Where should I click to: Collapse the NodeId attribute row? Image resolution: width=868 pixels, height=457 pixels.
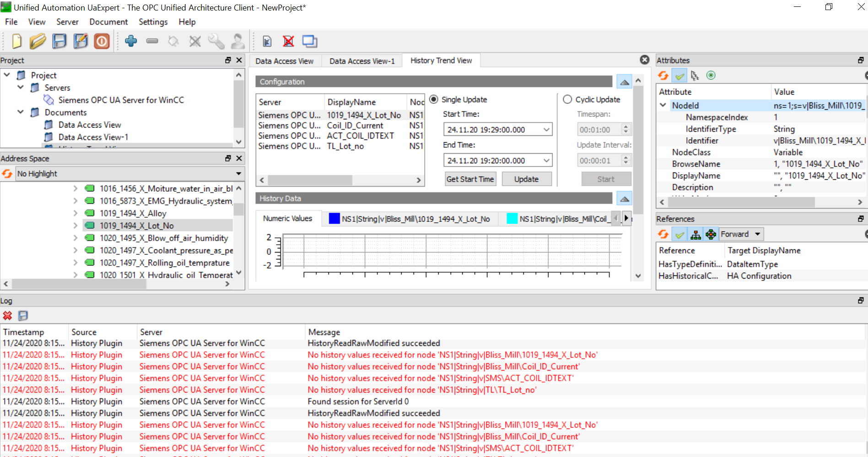click(x=663, y=105)
